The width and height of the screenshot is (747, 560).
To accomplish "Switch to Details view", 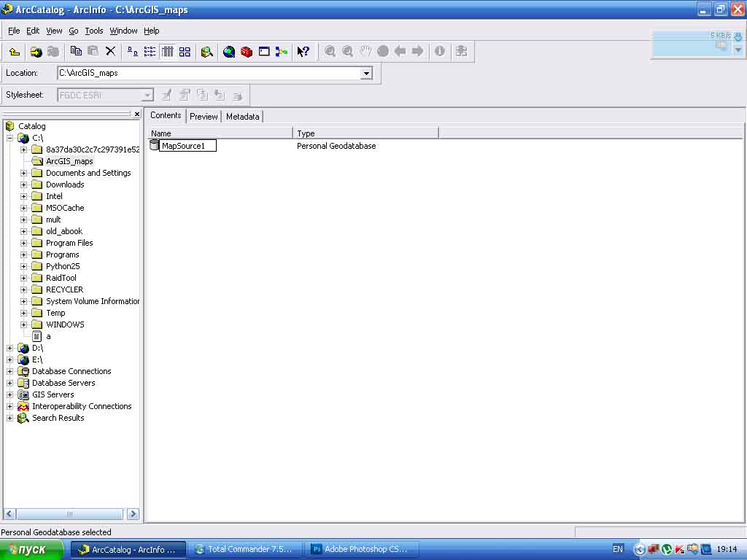I will (168, 52).
